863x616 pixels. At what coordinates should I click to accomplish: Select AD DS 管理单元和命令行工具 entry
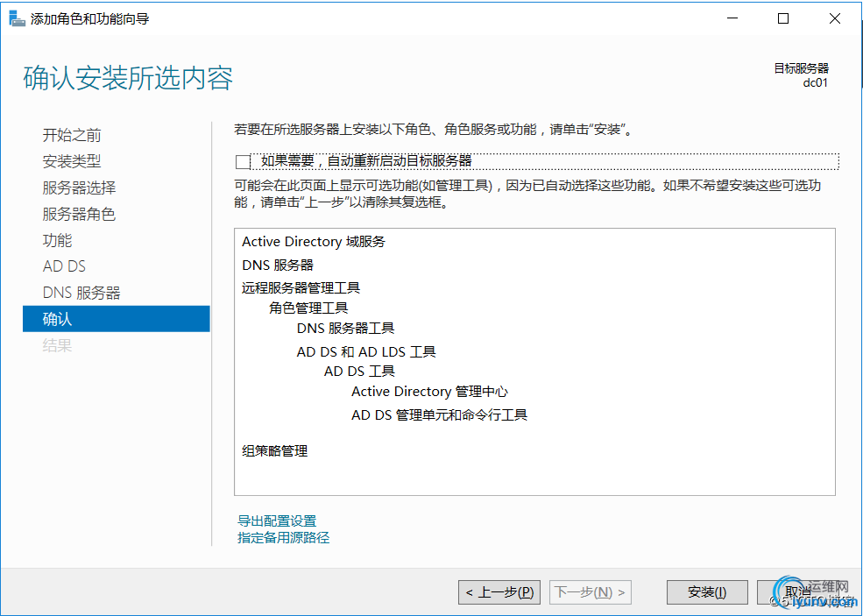coord(440,415)
